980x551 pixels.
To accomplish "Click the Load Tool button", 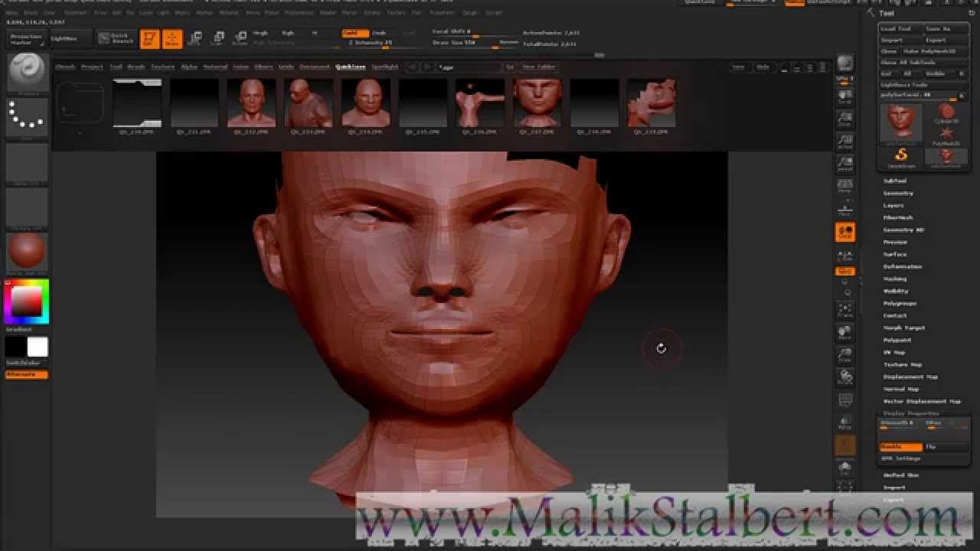I will point(900,29).
